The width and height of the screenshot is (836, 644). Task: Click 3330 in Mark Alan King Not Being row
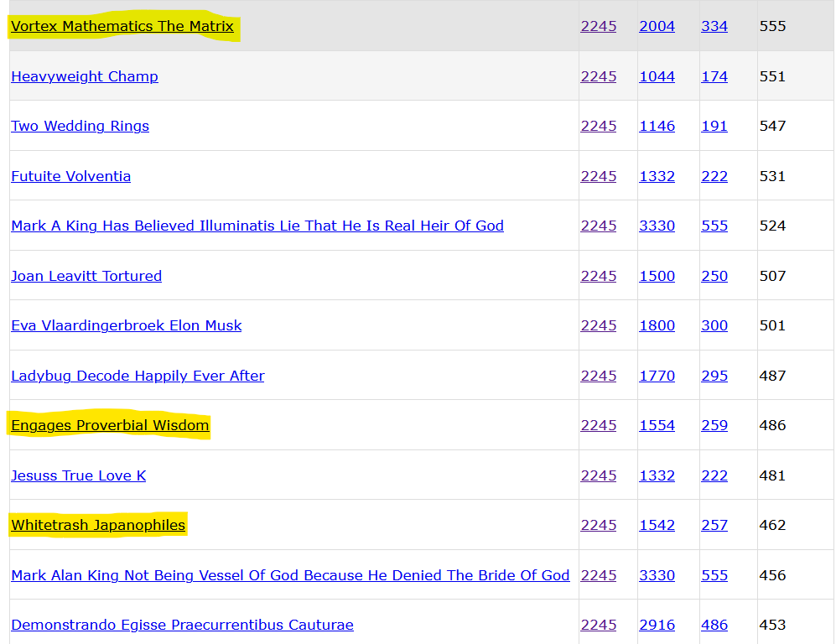657,575
